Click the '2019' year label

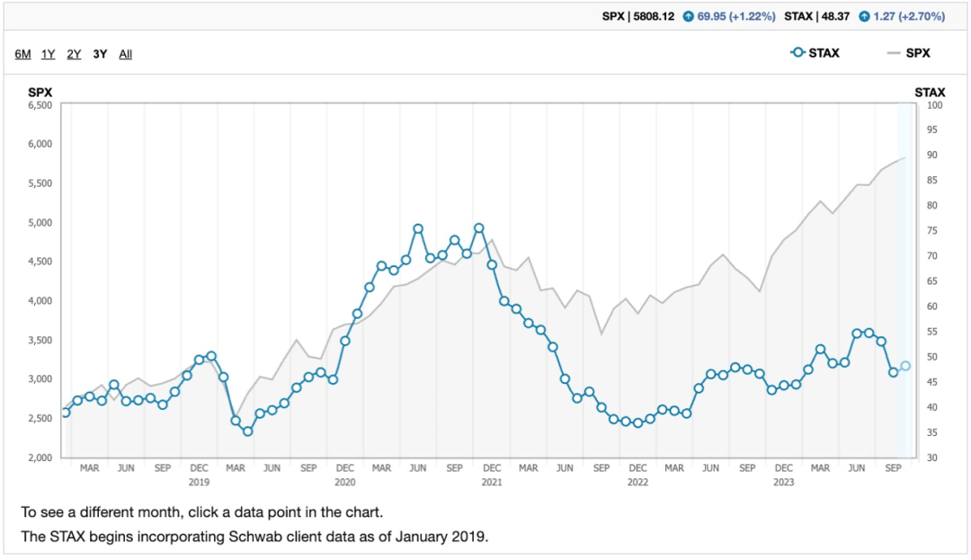199,482
